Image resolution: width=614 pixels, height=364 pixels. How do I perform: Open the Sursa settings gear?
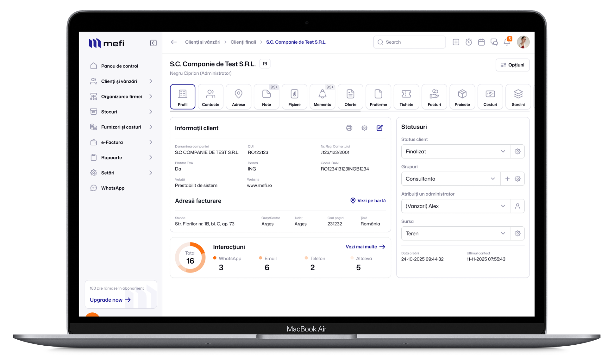click(517, 233)
